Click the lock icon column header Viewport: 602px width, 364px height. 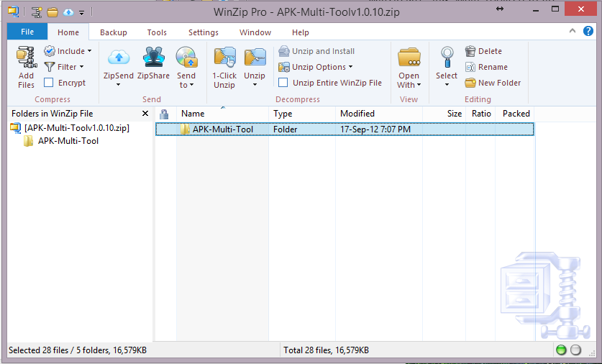(x=164, y=114)
